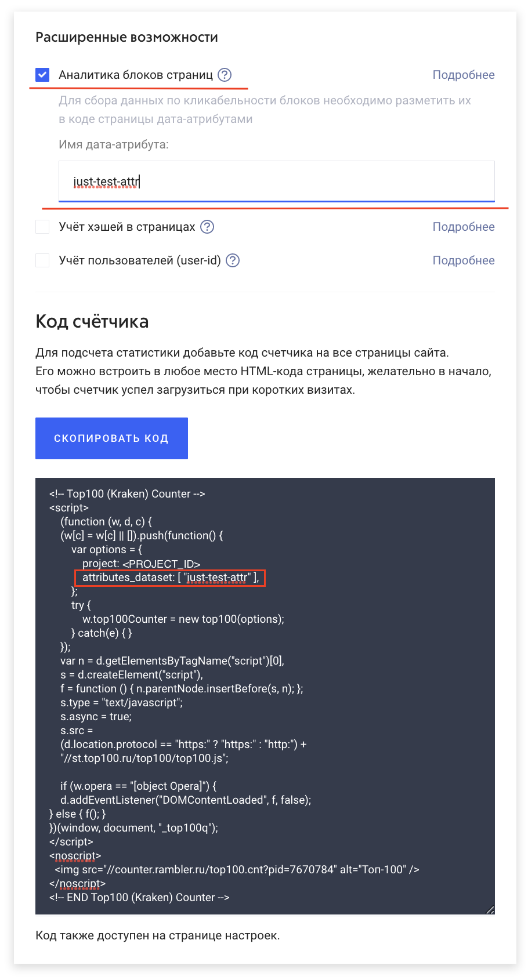Click the Имя дата-атрибута label
Screen dimensions: 528x980
[x=114, y=144]
